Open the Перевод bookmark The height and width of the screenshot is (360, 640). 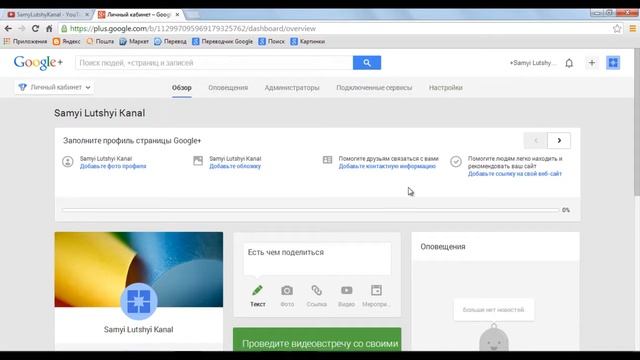[x=171, y=41]
